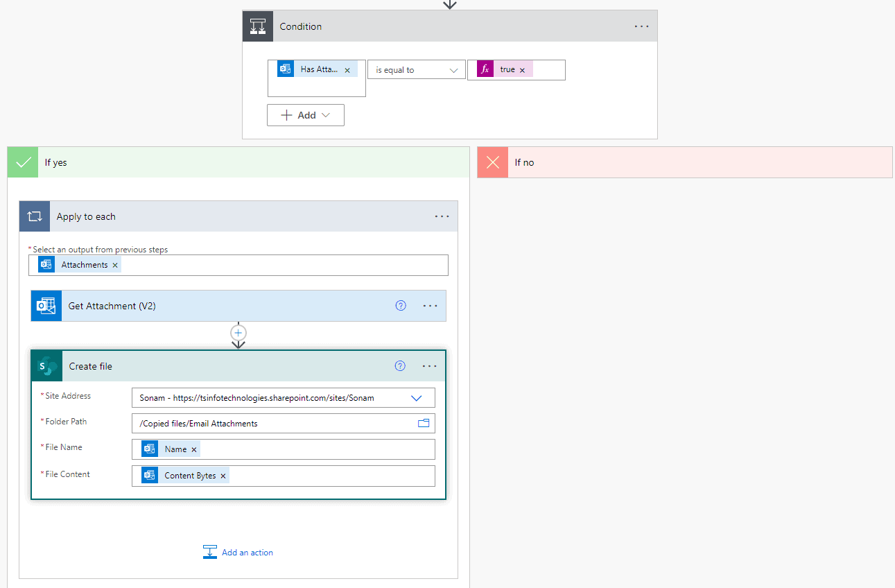Screen dimensions: 895x588
Task: Select the If yes branch header
Action: click(238, 162)
